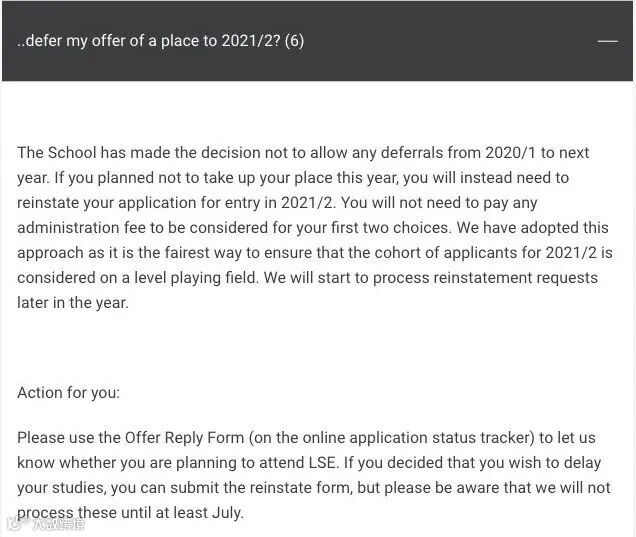Click the line starting "The School has made the decision"
The height and width of the screenshot is (537, 636).
pyautogui.click(x=303, y=153)
